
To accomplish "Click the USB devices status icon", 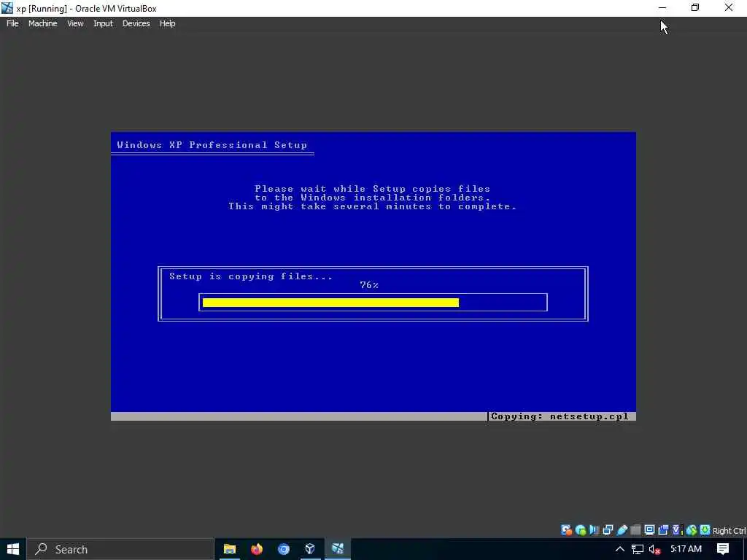I will [x=622, y=530].
